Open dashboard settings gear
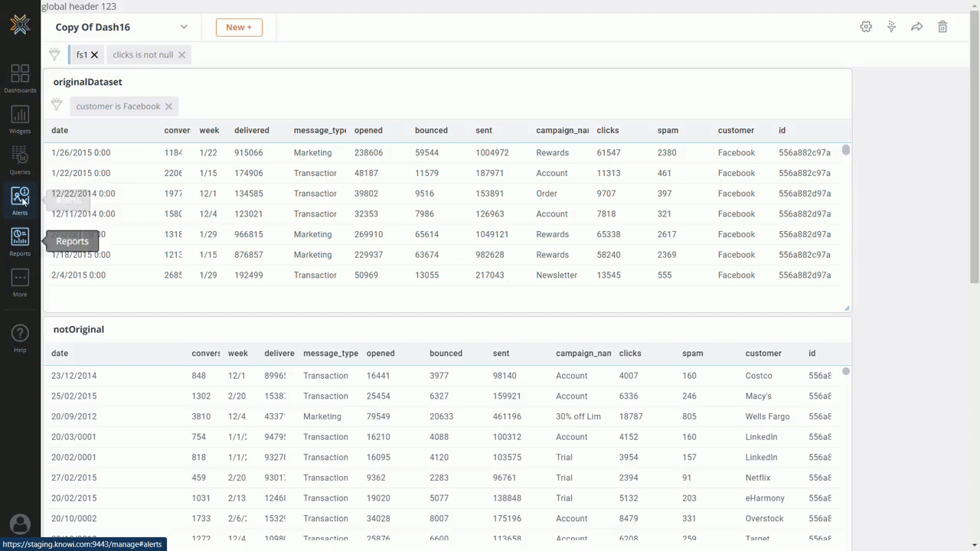This screenshot has height=551, width=980. tap(866, 27)
